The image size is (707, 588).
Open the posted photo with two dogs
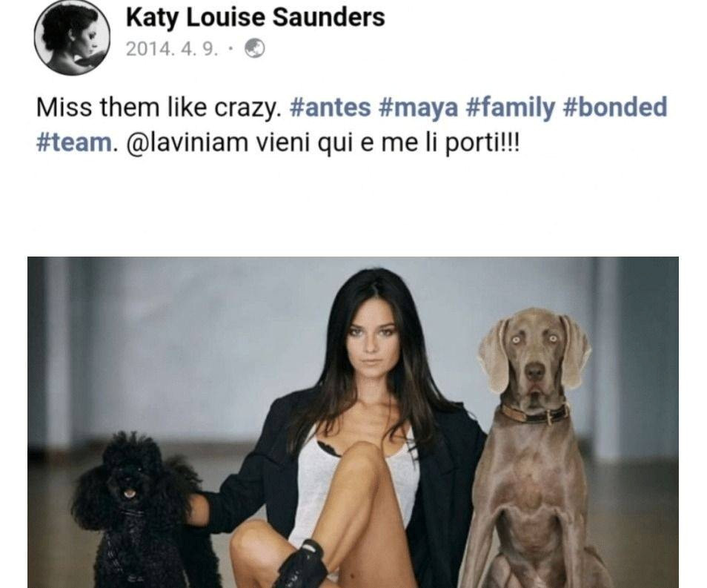pyautogui.click(x=353, y=422)
